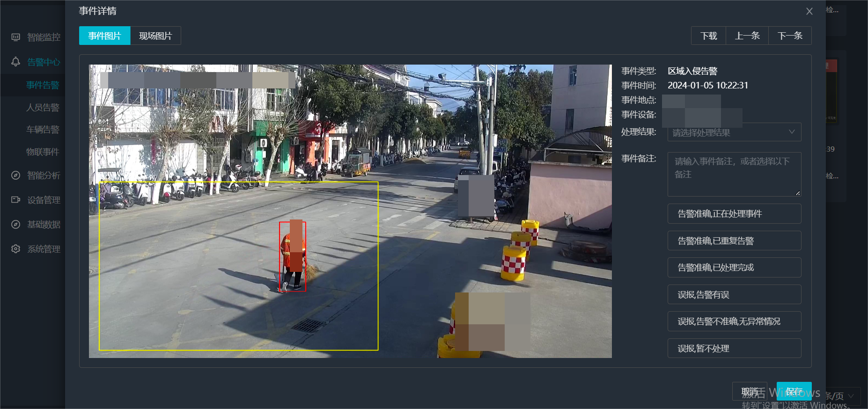Image resolution: width=868 pixels, height=409 pixels.
Task: Choose remark 误报,告警有误
Action: pos(734,295)
